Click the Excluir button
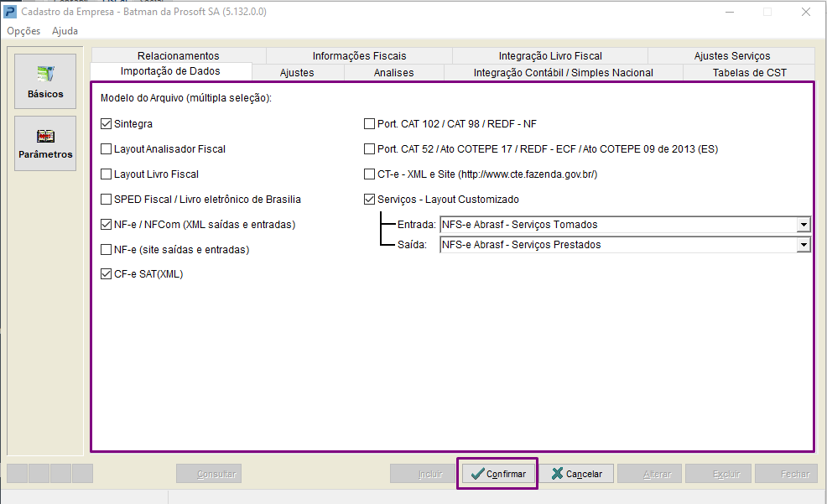Screen dimensions: 827x504 point(719,474)
